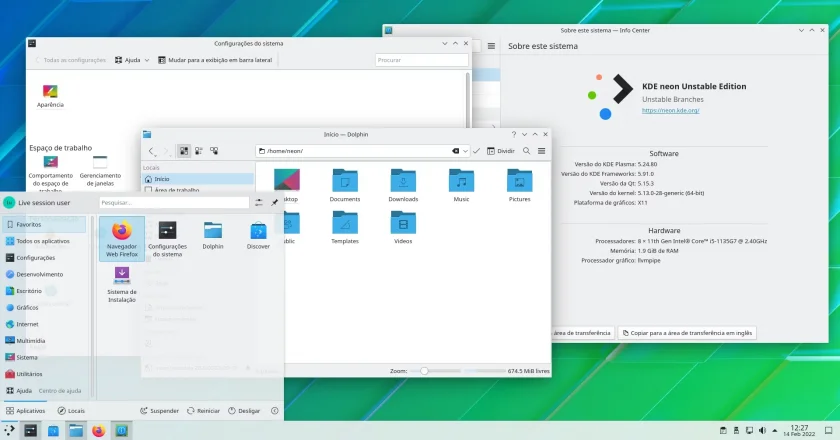The width and height of the screenshot is (840, 440).
Task: Click Procurar search field in system settings
Action: coord(422,60)
